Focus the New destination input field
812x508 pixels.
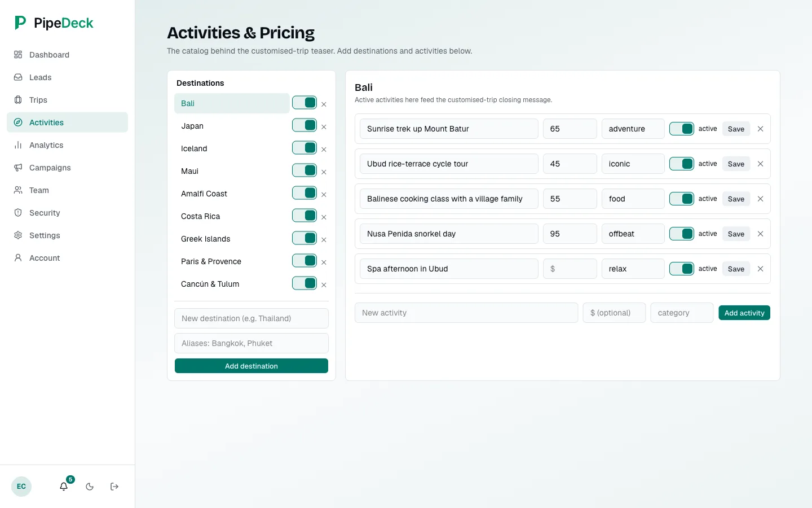click(251, 318)
